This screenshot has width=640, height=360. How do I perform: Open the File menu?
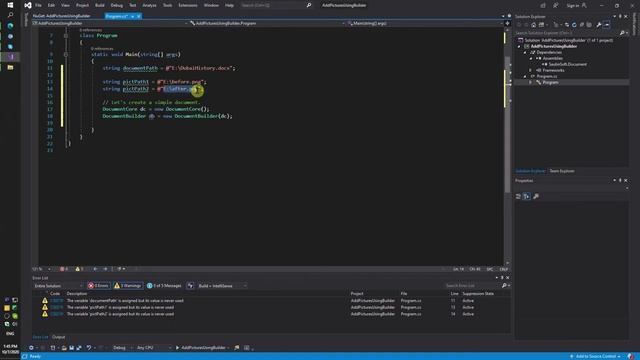pos(38,5)
